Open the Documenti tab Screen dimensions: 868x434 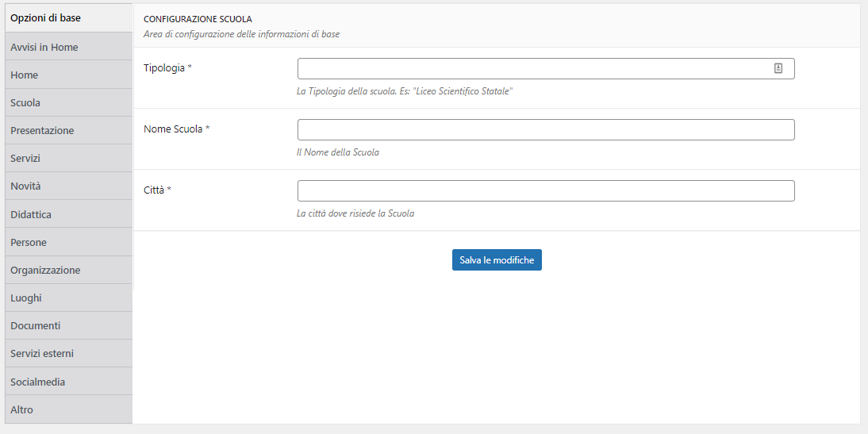coord(69,325)
